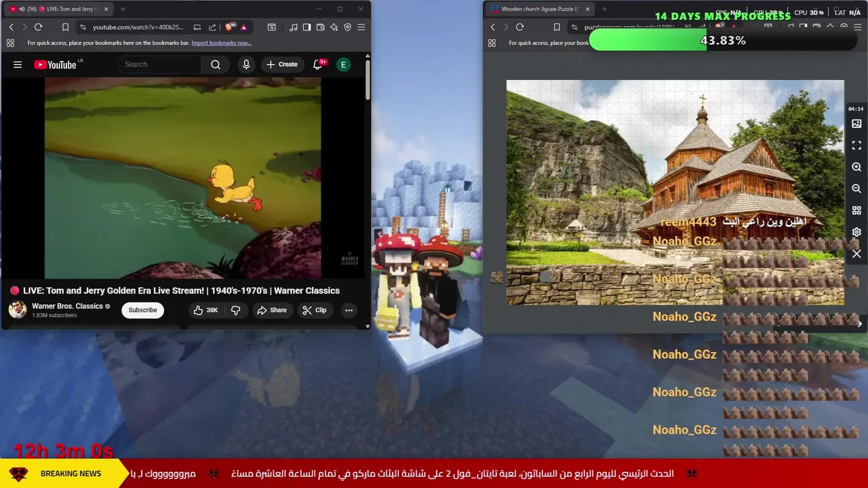Viewport: 868px width, 488px height.
Task: Click the 12h 3m 0s timer text
Action: [63, 451]
